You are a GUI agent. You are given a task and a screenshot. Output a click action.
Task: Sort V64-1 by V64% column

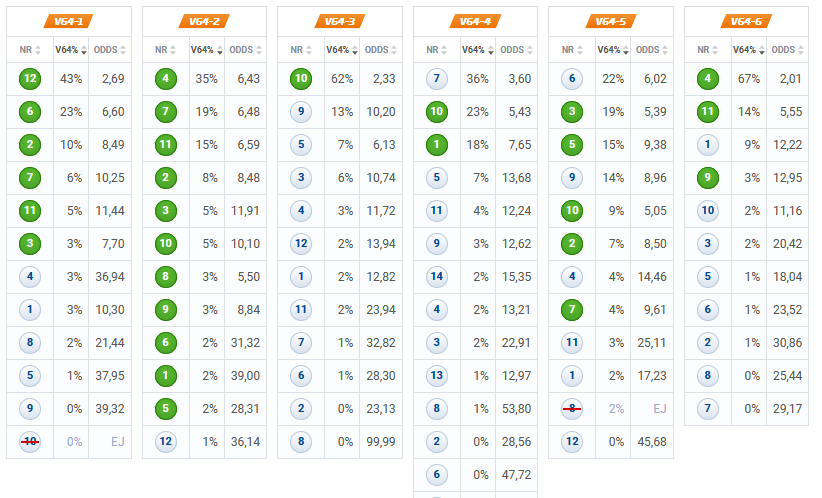pos(71,50)
